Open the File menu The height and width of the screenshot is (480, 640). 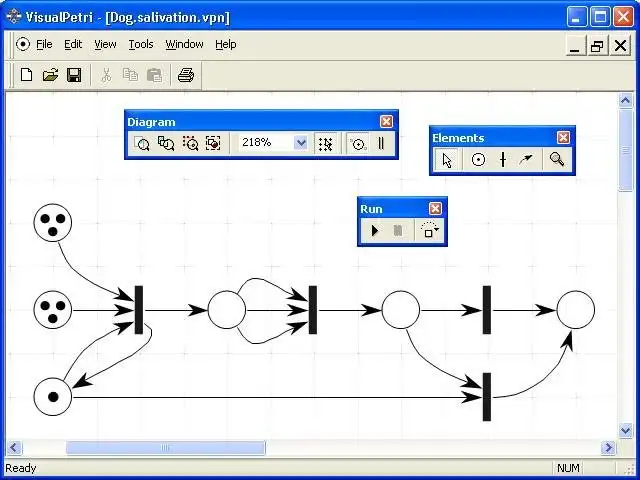[x=44, y=44]
